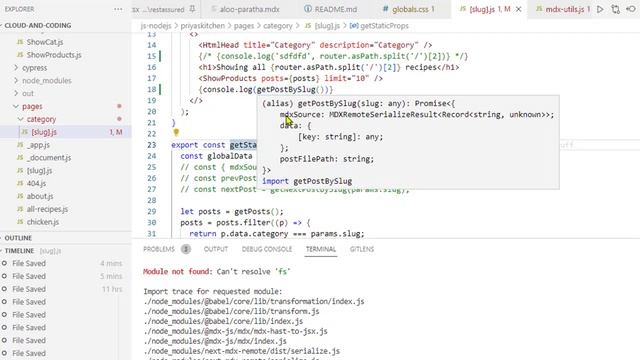Switch to the README.md tab
640x360 pixels.
pos(331,9)
